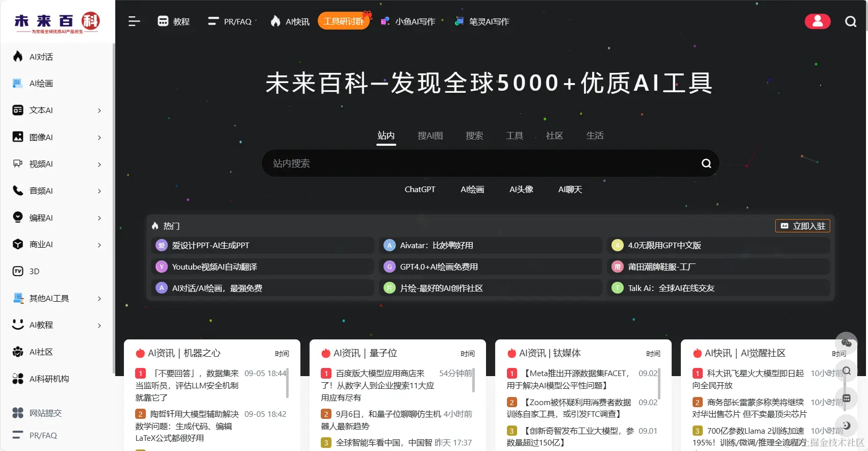Image resolution: width=868 pixels, height=451 pixels.
Task: Expand the 编程AI chevron
Action: pyautogui.click(x=99, y=218)
